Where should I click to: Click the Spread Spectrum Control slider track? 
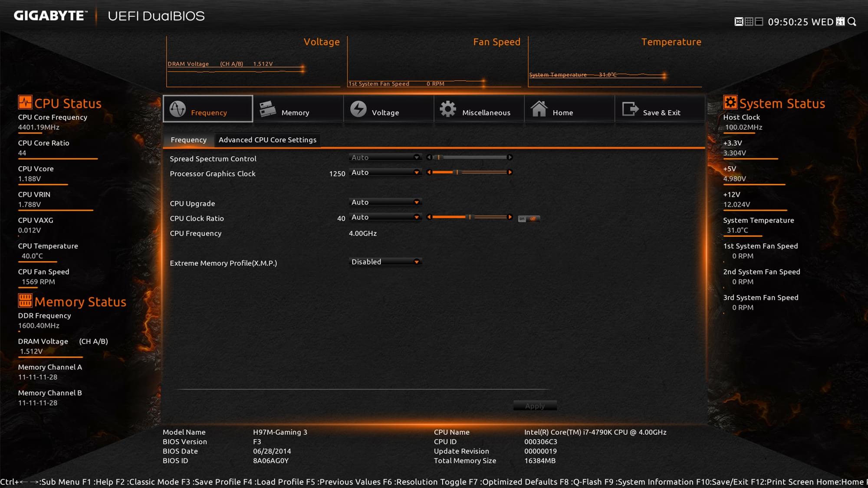point(470,157)
